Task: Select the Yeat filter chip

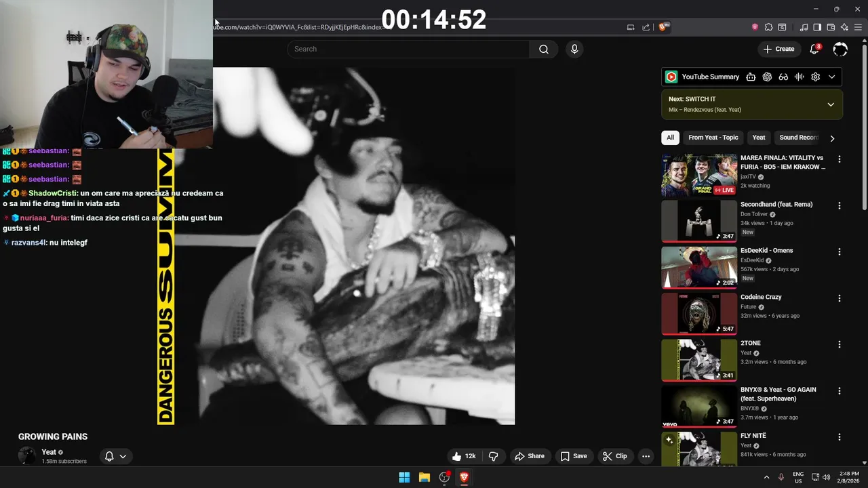Action: pos(759,138)
